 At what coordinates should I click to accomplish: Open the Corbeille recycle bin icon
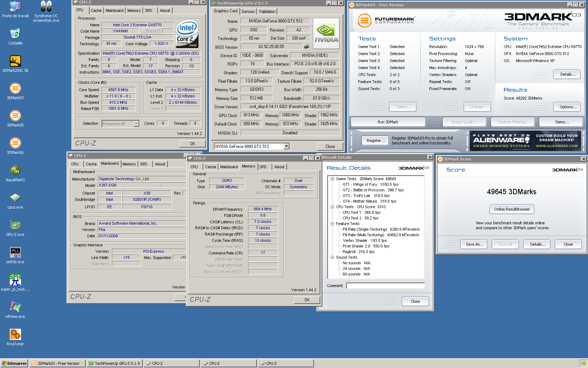point(15,37)
